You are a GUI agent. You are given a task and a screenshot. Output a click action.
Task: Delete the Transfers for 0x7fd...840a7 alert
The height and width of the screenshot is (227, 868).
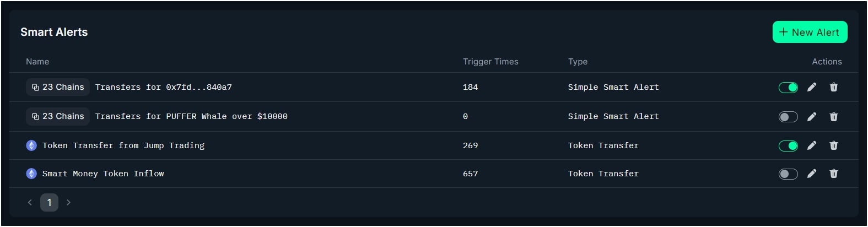[834, 87]
